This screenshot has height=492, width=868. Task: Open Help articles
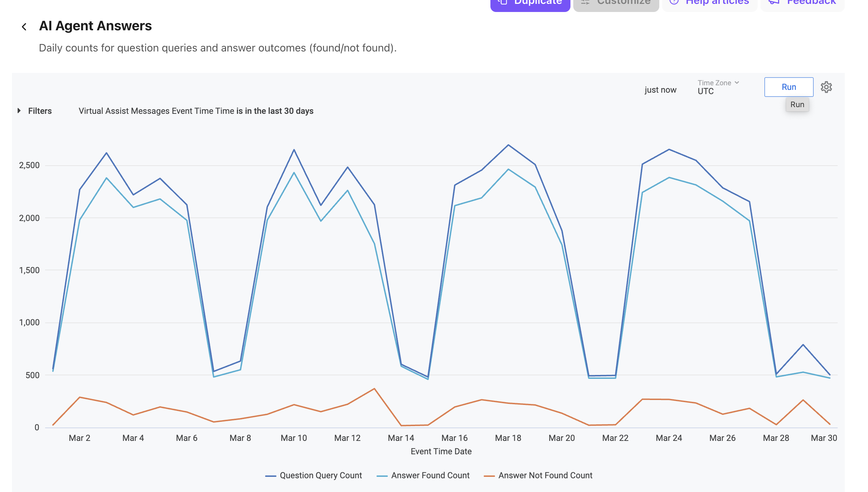[x=709, y=2]
